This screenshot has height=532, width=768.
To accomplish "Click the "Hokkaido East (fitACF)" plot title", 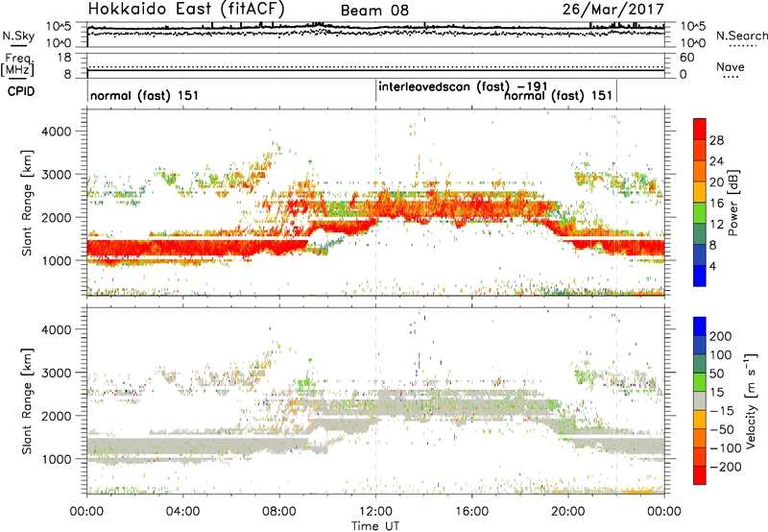I will click(186, 9).
